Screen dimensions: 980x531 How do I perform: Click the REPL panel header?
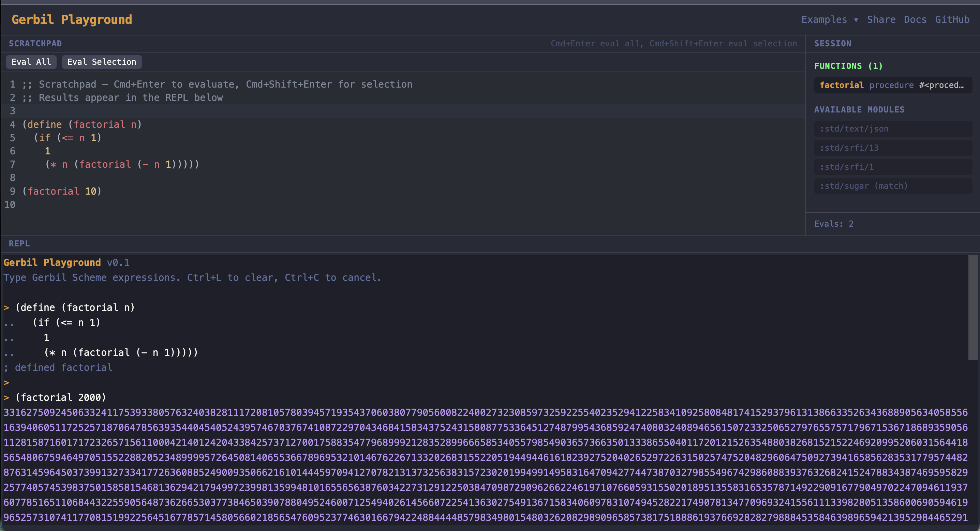(19, 244)
